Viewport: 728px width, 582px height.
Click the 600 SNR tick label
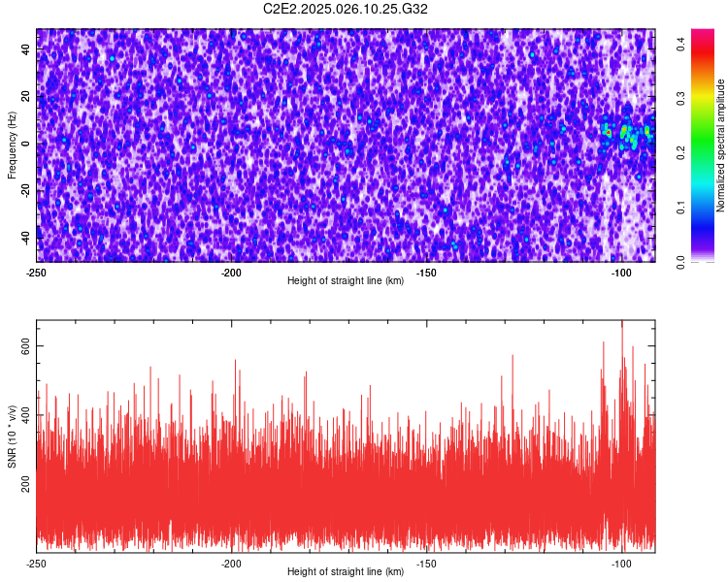tap(25, 346)
